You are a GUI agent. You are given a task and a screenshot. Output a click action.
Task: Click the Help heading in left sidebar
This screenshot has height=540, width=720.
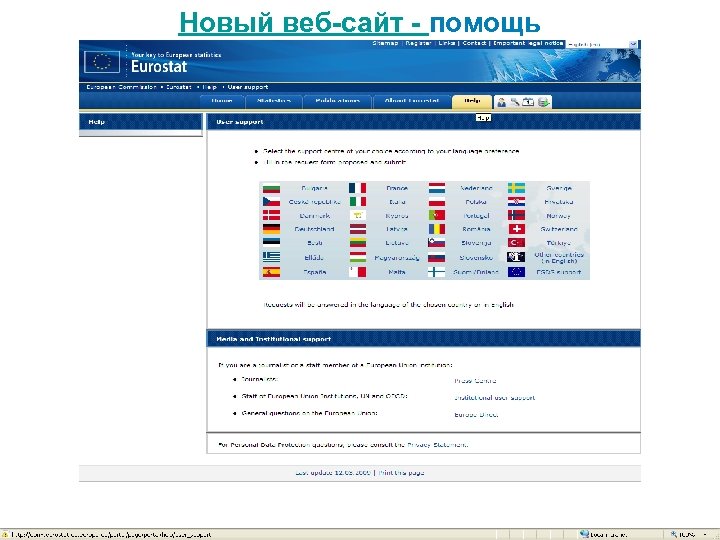(x=96, y=122)
